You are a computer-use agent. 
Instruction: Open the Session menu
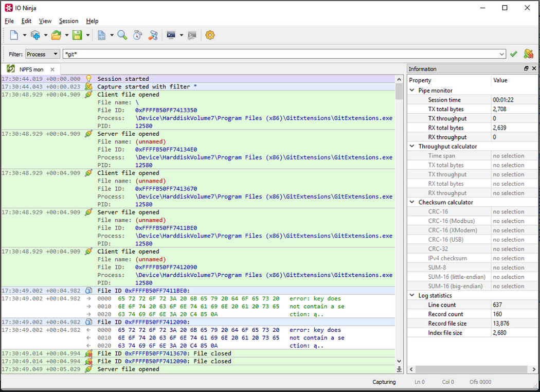click(68, 21)
